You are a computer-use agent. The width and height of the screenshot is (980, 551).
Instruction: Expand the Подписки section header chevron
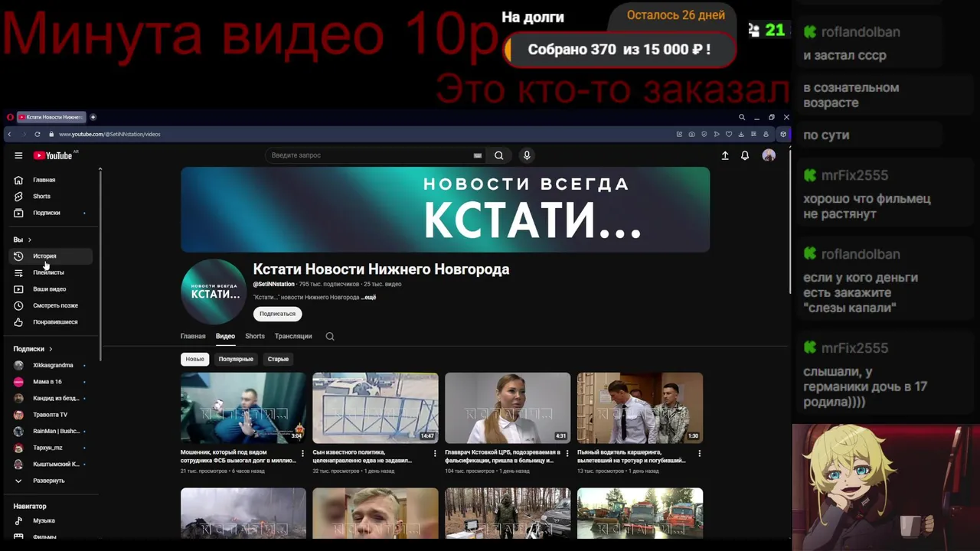tap(51, 349)
